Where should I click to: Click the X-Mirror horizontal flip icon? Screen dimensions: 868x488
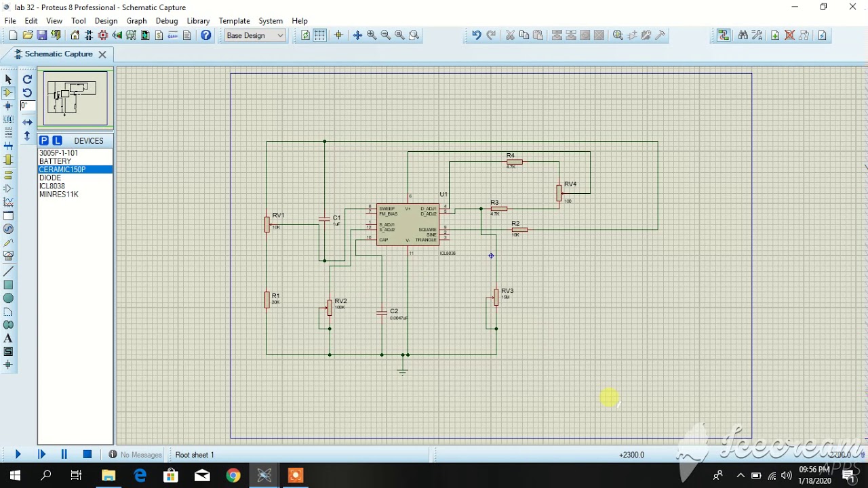(x=27, y=122)
